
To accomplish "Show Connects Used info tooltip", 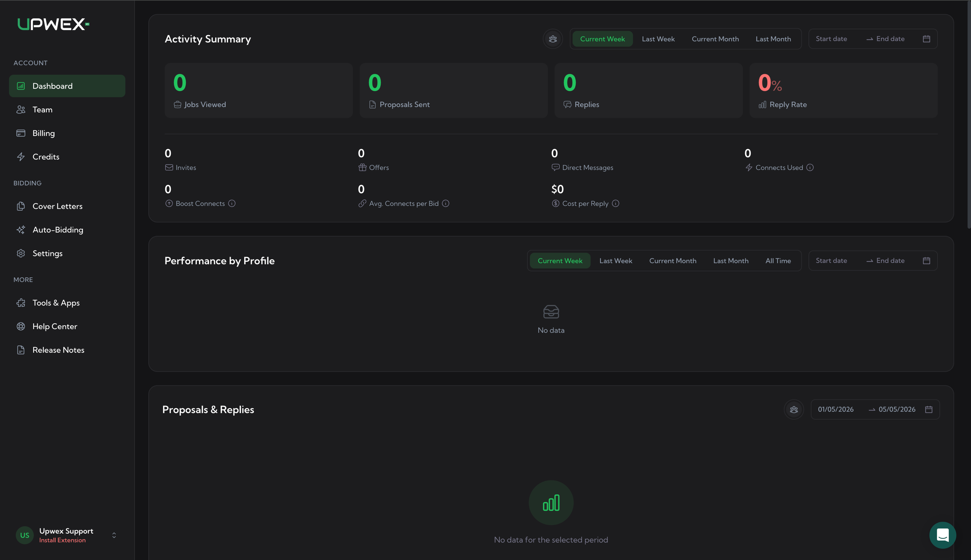I will pyautogui.click(x=810, y=167).
